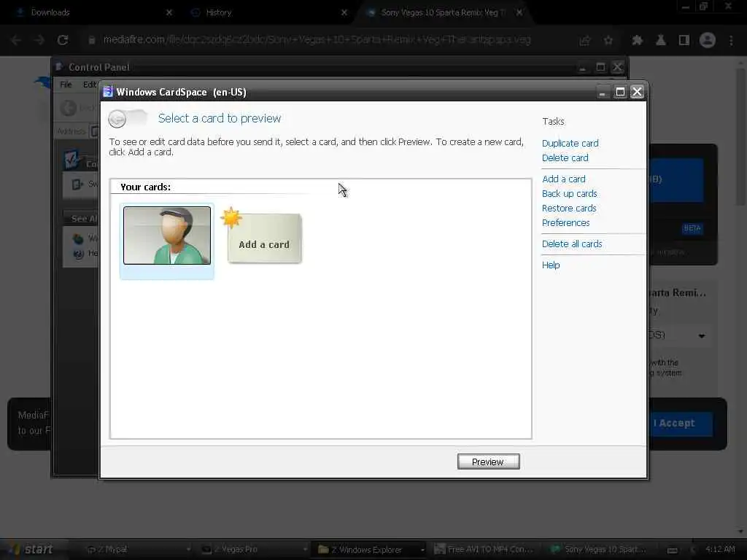The height and width of the screenshot is (560, 747).
Task: Click the CardSpace back arrow button
Action: click(117, 119)
